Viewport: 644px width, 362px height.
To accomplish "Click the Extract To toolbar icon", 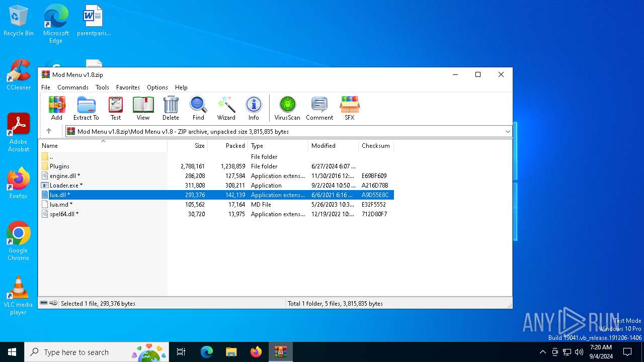I will pos(86,108).
